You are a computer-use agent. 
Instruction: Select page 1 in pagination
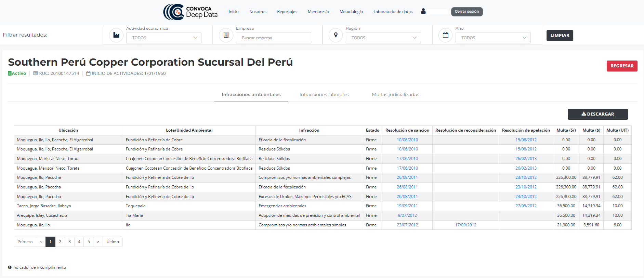[x=50, y=242]
